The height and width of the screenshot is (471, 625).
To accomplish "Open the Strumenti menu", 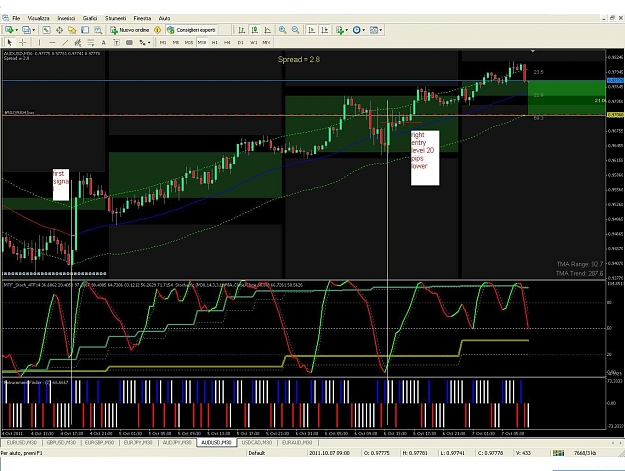I will [x=116, y=18].
